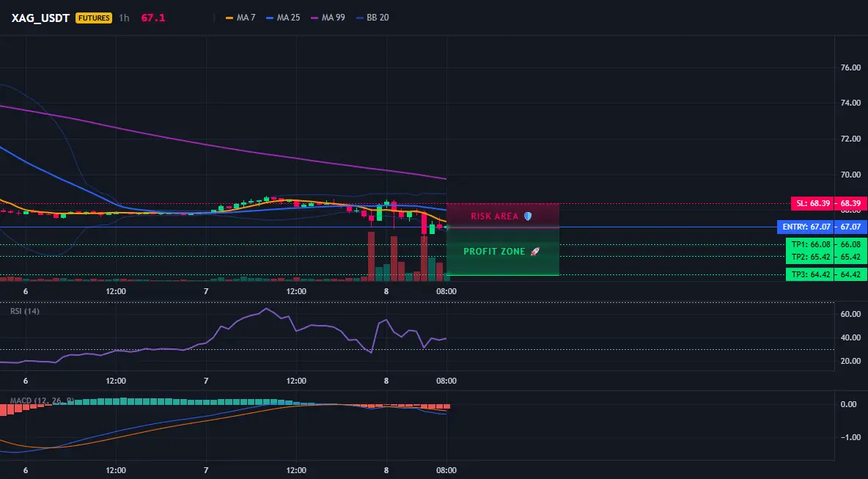Image resolution: width=868 pixels, height=479 pixels.
Task: Click the XAG_USDT symbol name
Action: [x=40, y=18]
